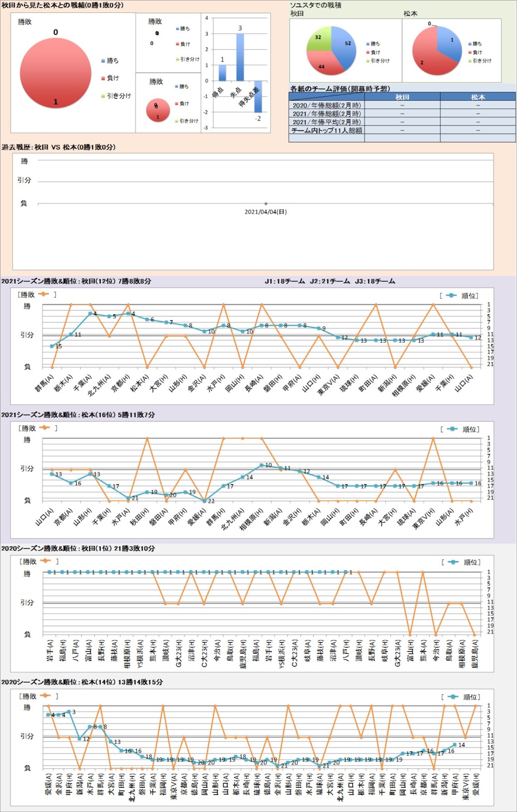Click the 勝ち legend marker beside the largest pie chart

tap(103, 61)
